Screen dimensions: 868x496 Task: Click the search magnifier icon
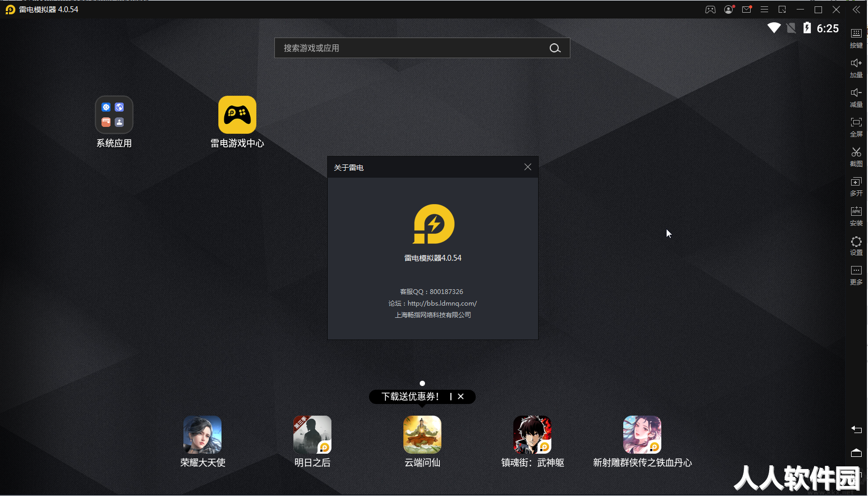(x=555, y=48)
